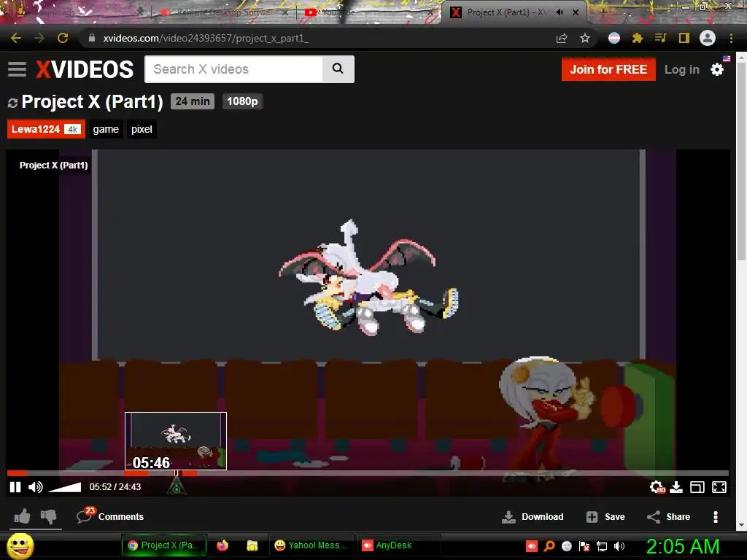Toggle the browser side panel
Screen dimensions: 747x560
[x=684, y=38]
